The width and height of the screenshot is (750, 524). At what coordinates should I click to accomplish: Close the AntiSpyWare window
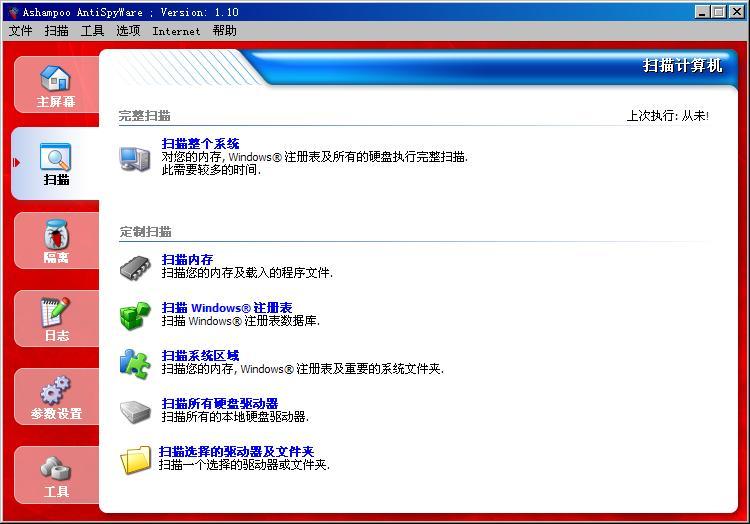tap(736, 12)
